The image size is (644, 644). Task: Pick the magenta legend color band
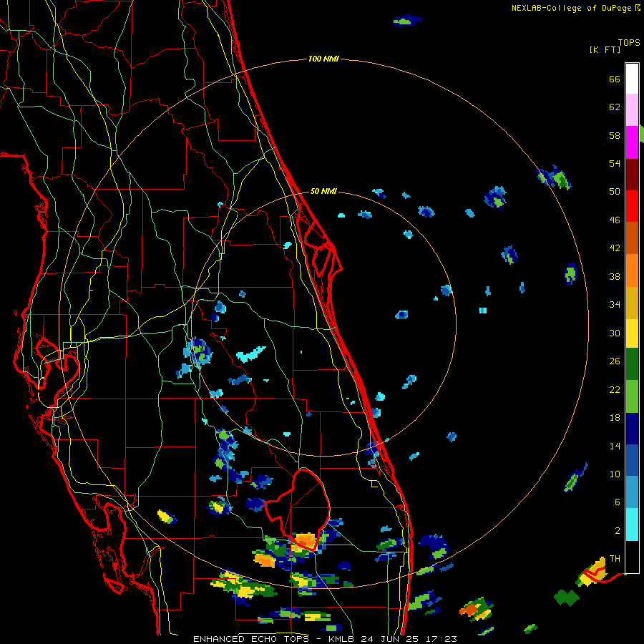point(632,142)
